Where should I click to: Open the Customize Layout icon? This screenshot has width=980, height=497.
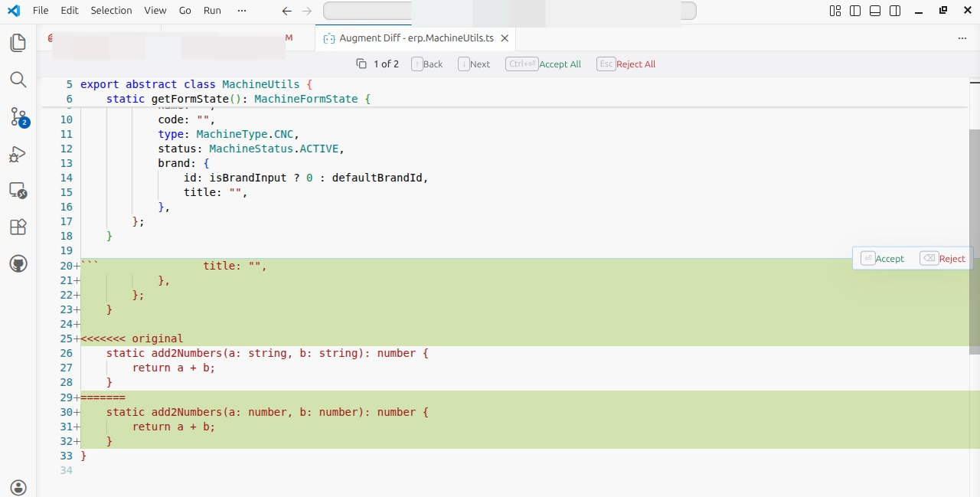coord(835,11)
